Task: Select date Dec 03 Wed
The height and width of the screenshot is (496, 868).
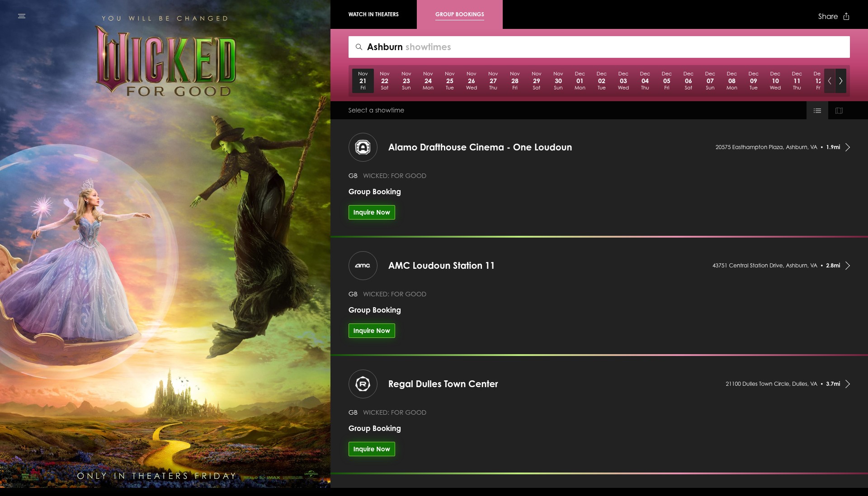Action: pyautogui.click(x=623, y=81)
